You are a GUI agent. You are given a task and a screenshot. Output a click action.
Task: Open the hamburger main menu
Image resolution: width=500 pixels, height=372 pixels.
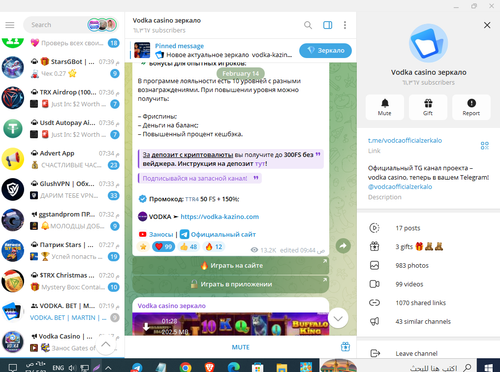tap(10, 25)
